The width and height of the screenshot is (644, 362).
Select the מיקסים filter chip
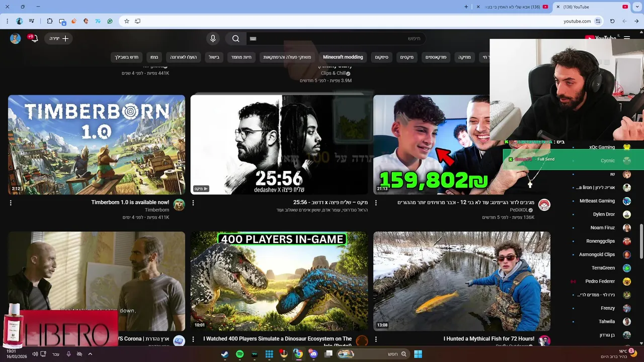pyautogui.click(x=407, y=57)
